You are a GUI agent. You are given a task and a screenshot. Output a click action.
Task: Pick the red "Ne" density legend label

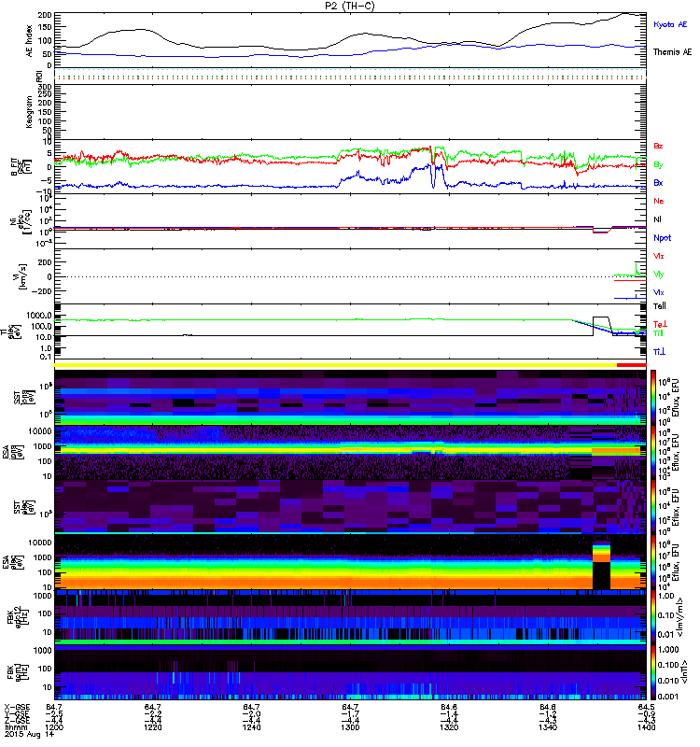659,201
